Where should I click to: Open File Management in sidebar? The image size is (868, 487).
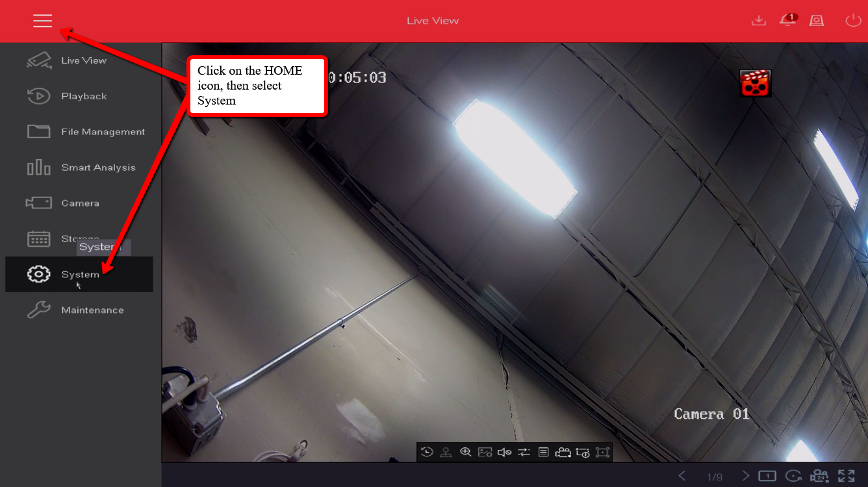coord(103,132)
